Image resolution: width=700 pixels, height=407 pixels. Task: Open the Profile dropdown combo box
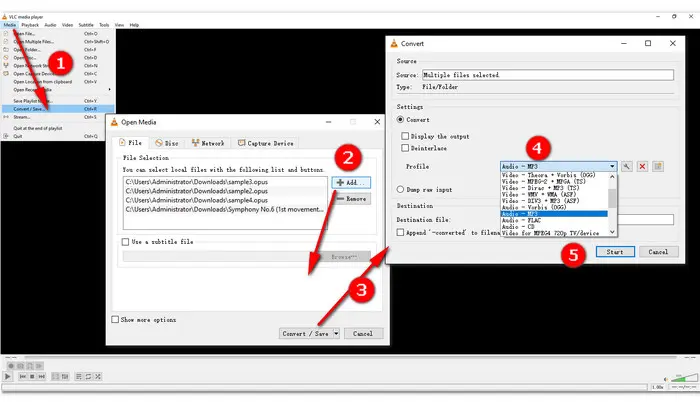(558, 166)
